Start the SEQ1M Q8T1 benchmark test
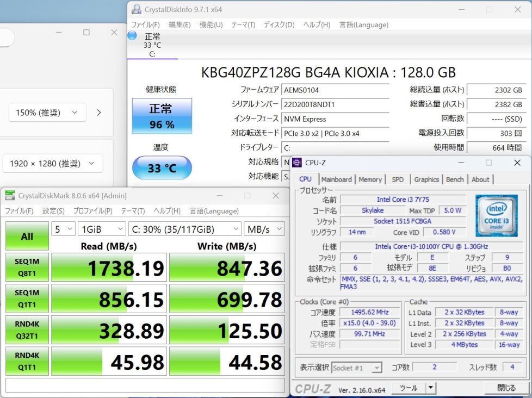Viewport: 532px width, 398px height. click(27, 267)
